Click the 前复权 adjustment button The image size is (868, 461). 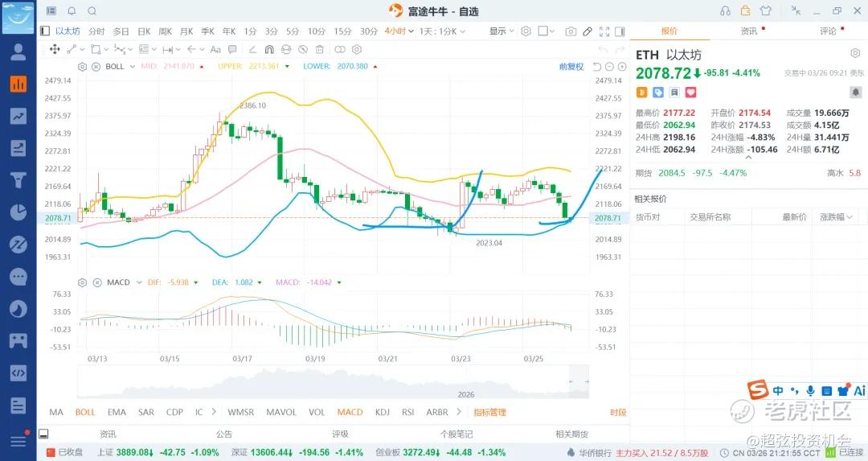pos(571,67)
